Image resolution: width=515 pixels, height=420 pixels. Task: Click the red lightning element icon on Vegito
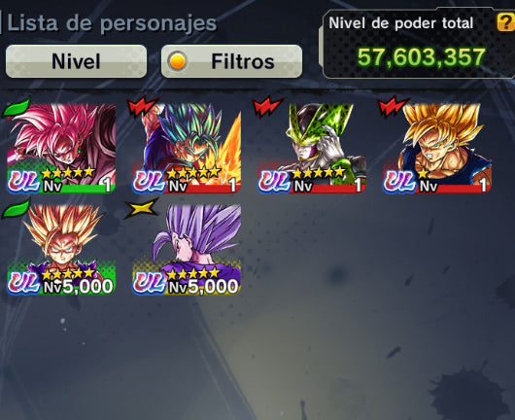(x=142, y=107)
